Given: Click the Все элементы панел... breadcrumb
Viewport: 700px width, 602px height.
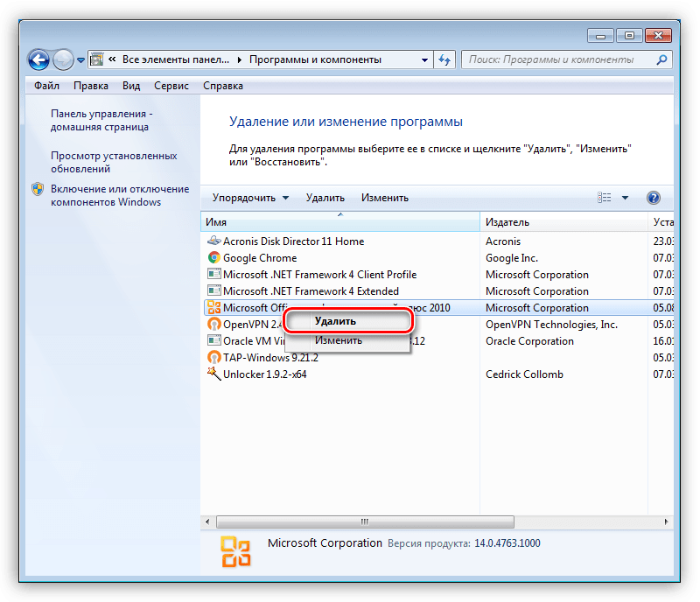Looking at the screenshot, I should [x=176, y=59].
